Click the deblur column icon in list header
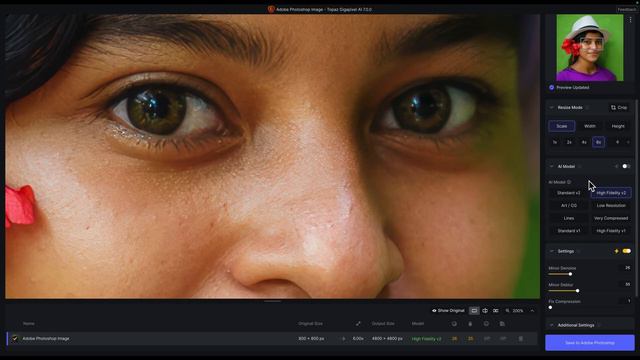This screenshot has height=360, width=640. 470,324
